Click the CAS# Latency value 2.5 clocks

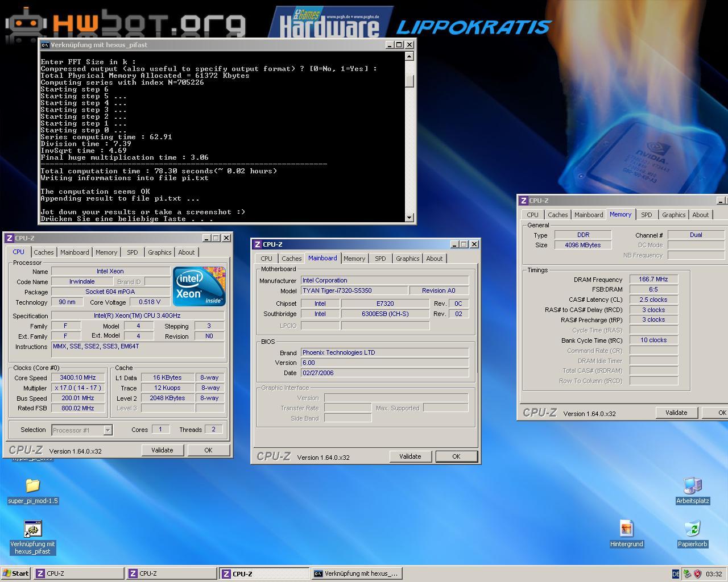(653, 300)
